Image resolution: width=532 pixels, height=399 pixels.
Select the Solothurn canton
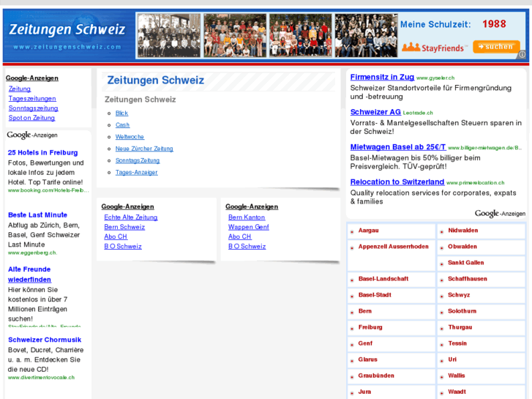(x=462, y=311)
